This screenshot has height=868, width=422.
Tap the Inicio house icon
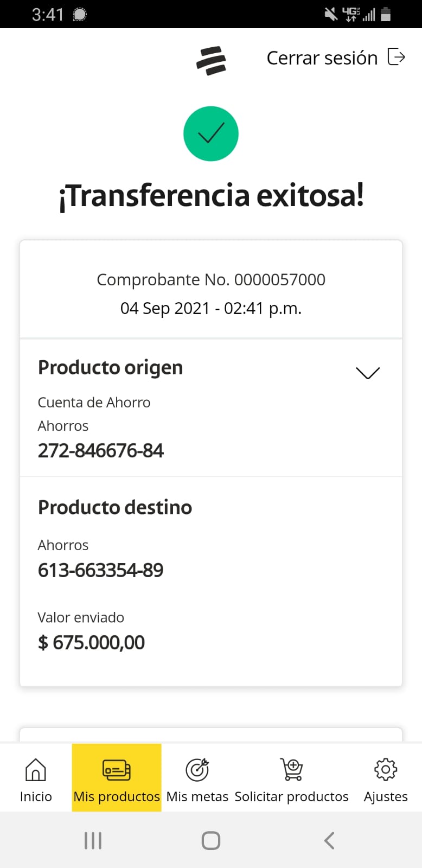(36, 769)
